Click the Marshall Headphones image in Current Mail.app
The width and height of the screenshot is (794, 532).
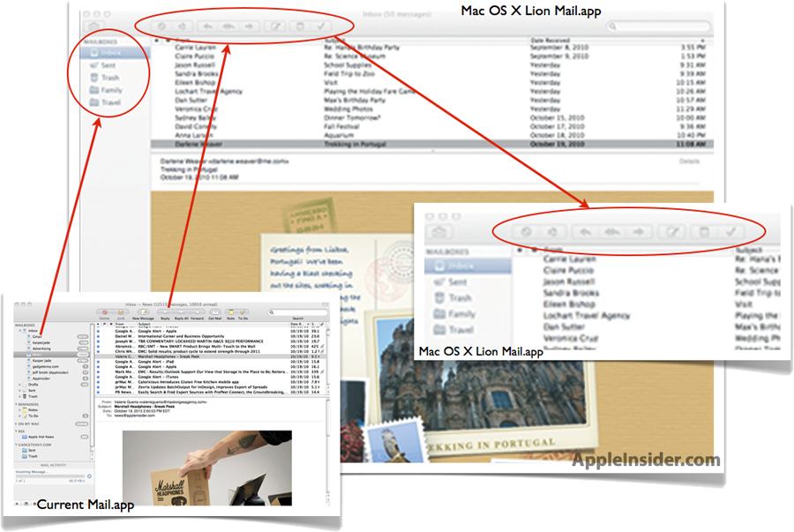[x=207, y=468]
